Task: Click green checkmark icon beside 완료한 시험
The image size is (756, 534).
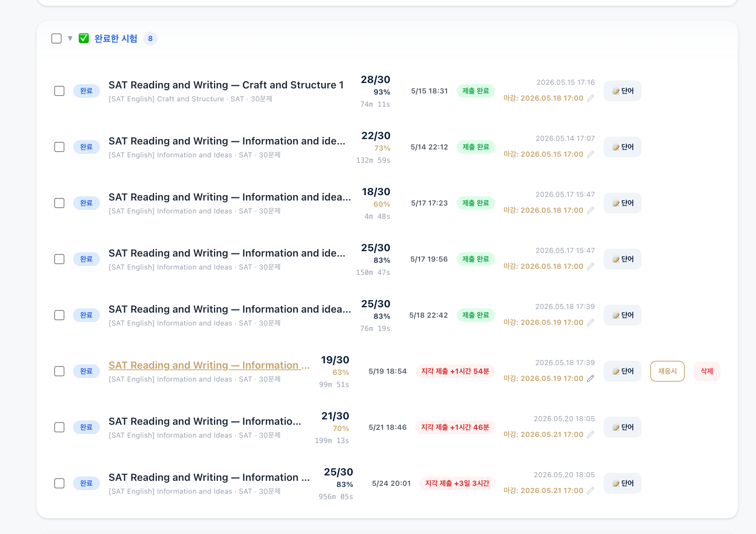Action: (84, 38)
